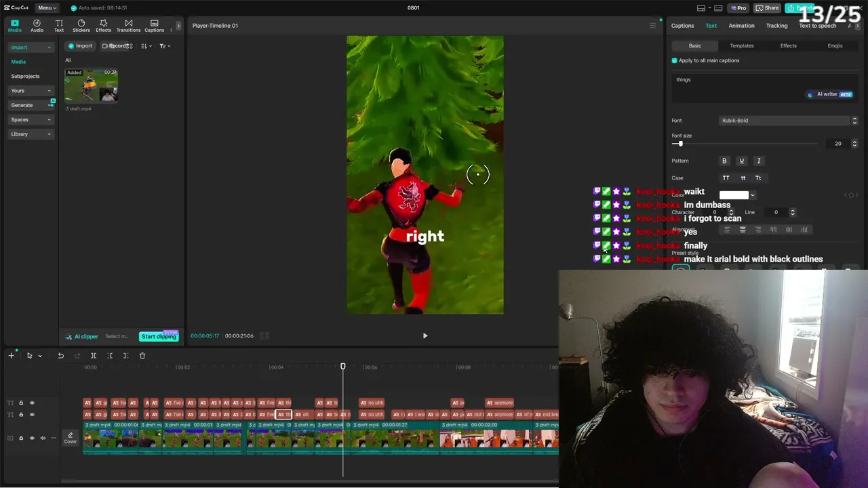
Task: Play the video preview
Action: [x=425, y=335]
